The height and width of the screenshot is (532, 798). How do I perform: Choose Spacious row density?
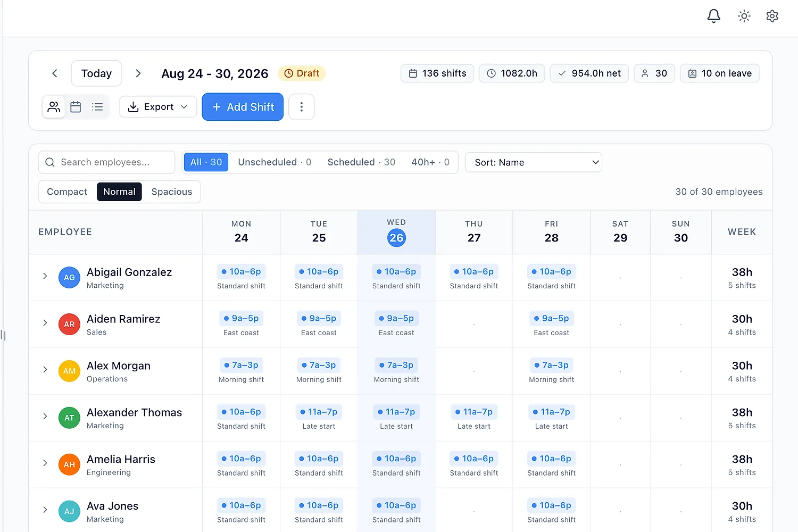point(172,192)
